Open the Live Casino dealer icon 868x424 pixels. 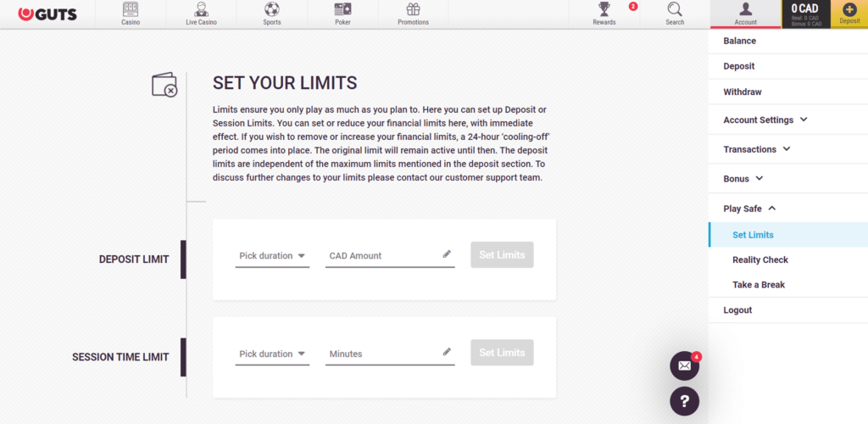click(201, 10)
